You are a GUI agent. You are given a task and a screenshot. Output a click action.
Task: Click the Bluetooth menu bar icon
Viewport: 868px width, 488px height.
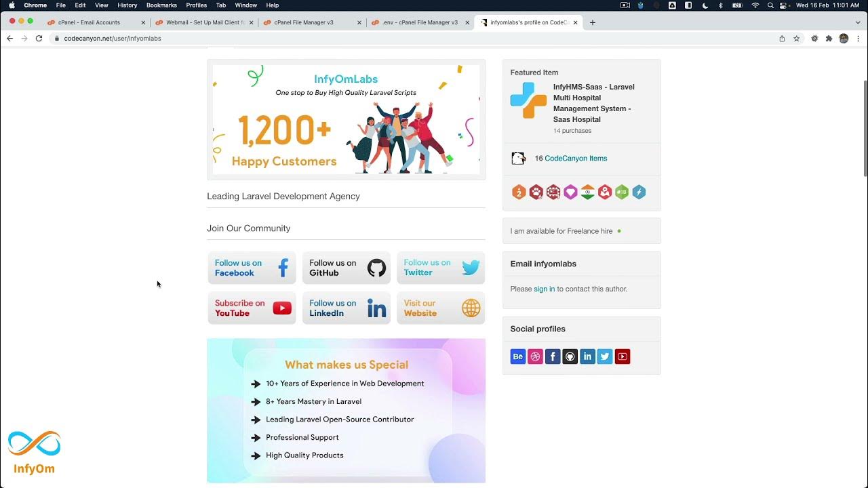720,5
